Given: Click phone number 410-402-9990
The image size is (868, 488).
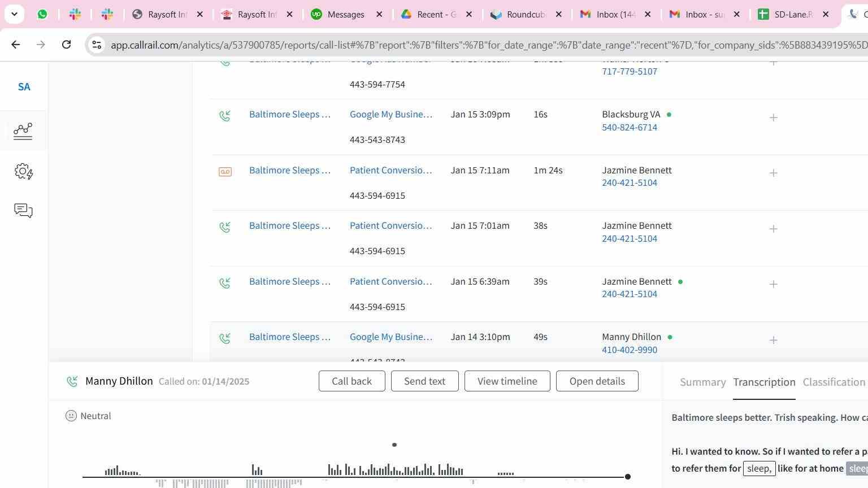Looking at the screenshot, I should [x=630, y=350].
